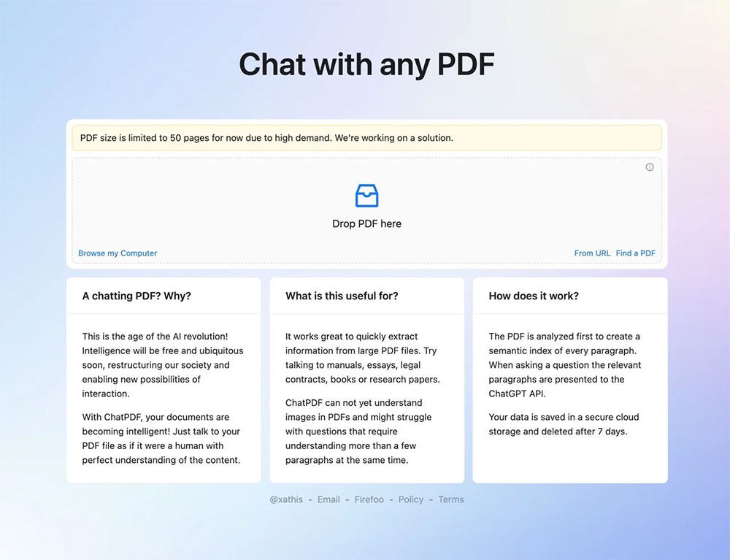Select the Find a PDF link
730x560 pixels.
tap(636, 253)
